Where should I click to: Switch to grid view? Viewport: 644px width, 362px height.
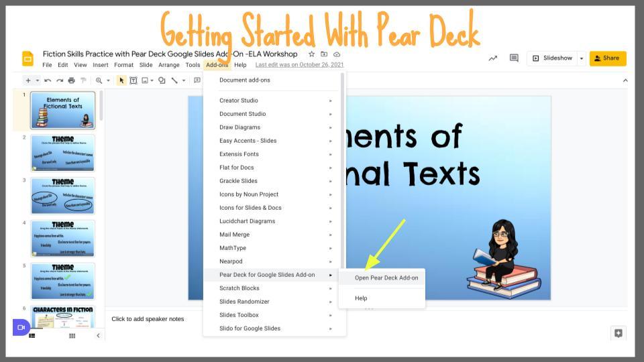point(72,336)
